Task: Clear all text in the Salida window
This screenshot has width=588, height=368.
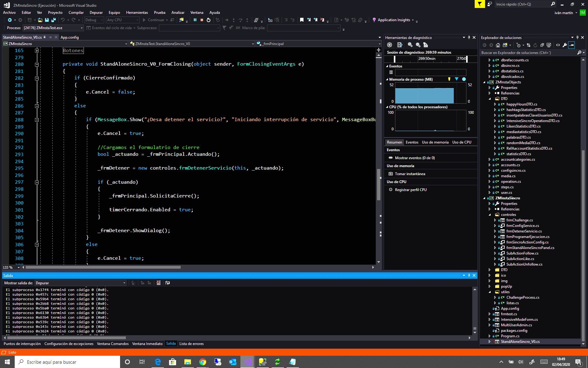Action: coord(159,283)
